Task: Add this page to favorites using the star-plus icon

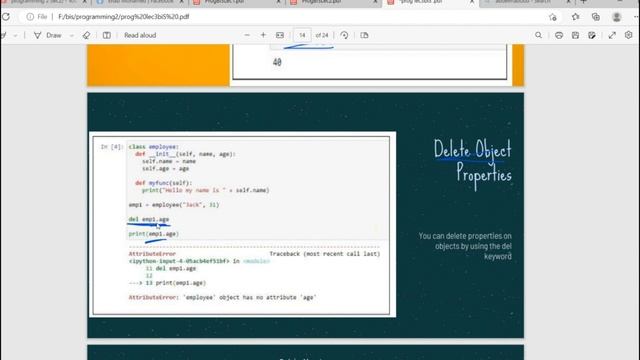Action: (x=553, y=17)
